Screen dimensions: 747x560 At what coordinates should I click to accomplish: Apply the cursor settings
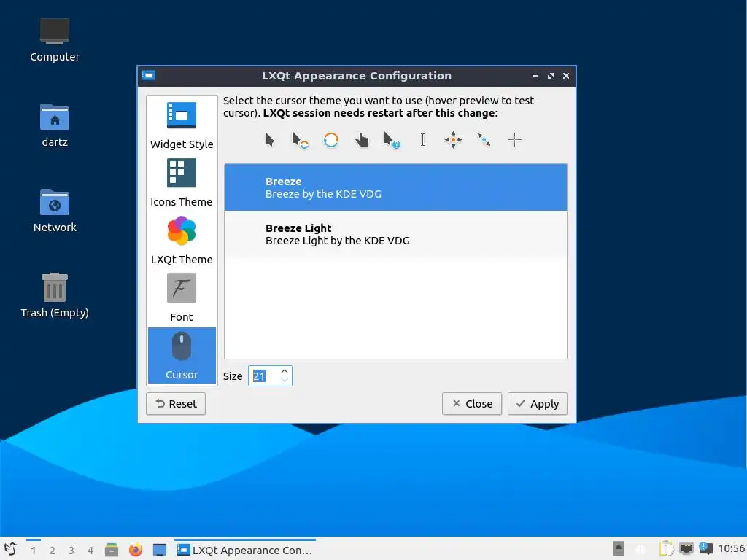click(538, 404)
